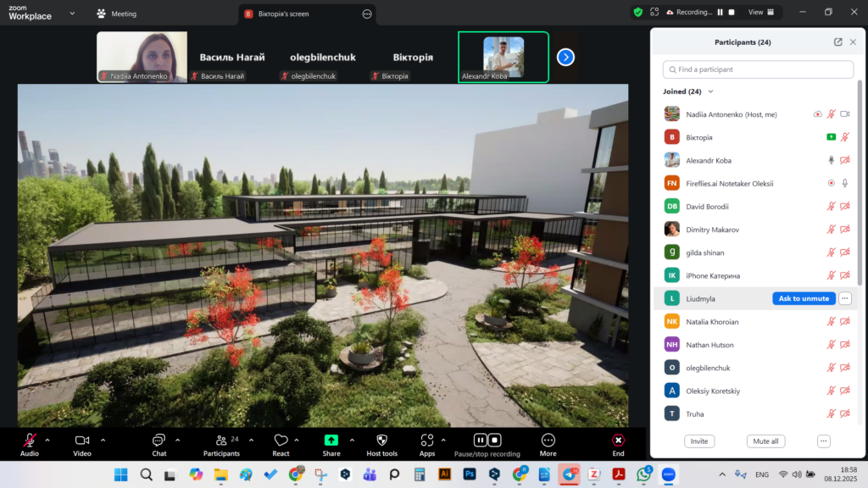
Task: Open the zoom Workplace dropdown chevron
Action: click(72, 14)
